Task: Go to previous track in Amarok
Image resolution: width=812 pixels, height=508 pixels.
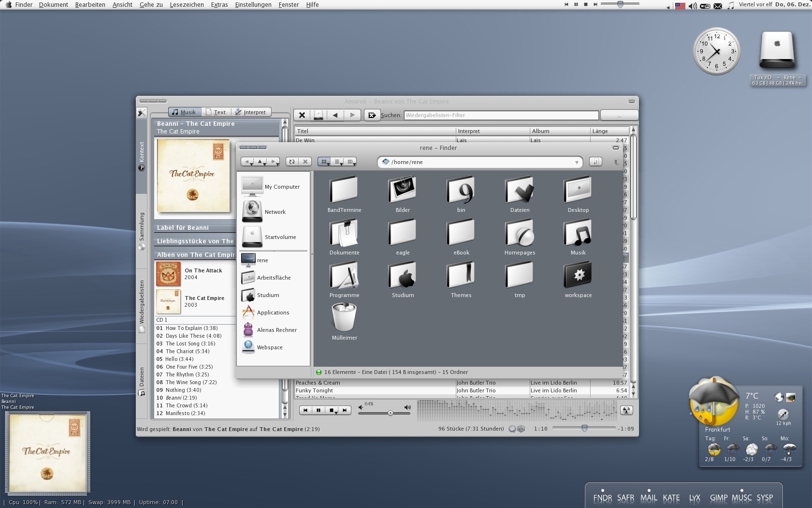Action: pyautogui.click(x=305, y=410)
